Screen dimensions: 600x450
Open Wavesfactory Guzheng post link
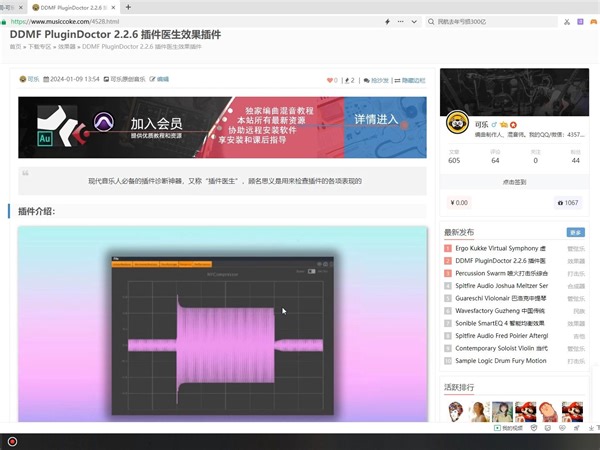tap(500, 311)
